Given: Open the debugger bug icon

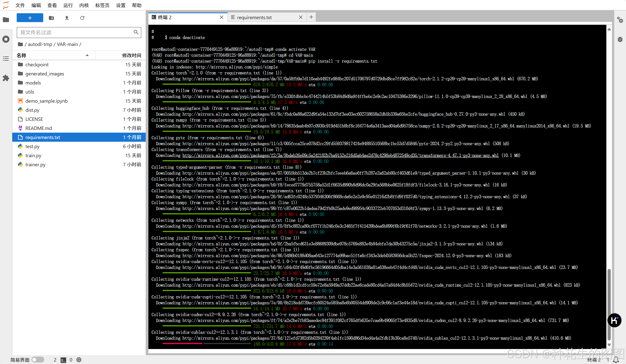Looking at the screenshot, I should point(620,39).
